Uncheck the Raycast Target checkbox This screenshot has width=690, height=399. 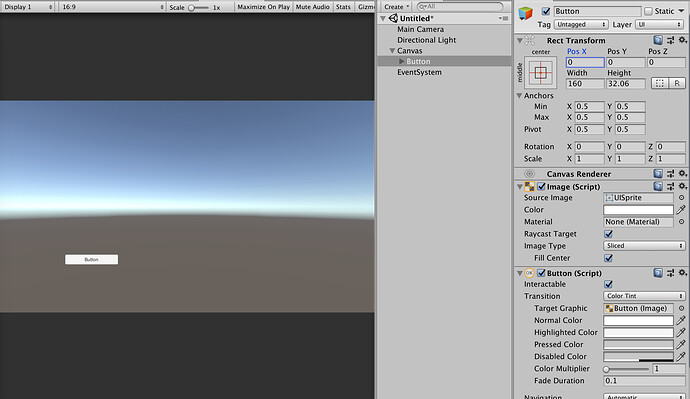(x=608, y=234)
